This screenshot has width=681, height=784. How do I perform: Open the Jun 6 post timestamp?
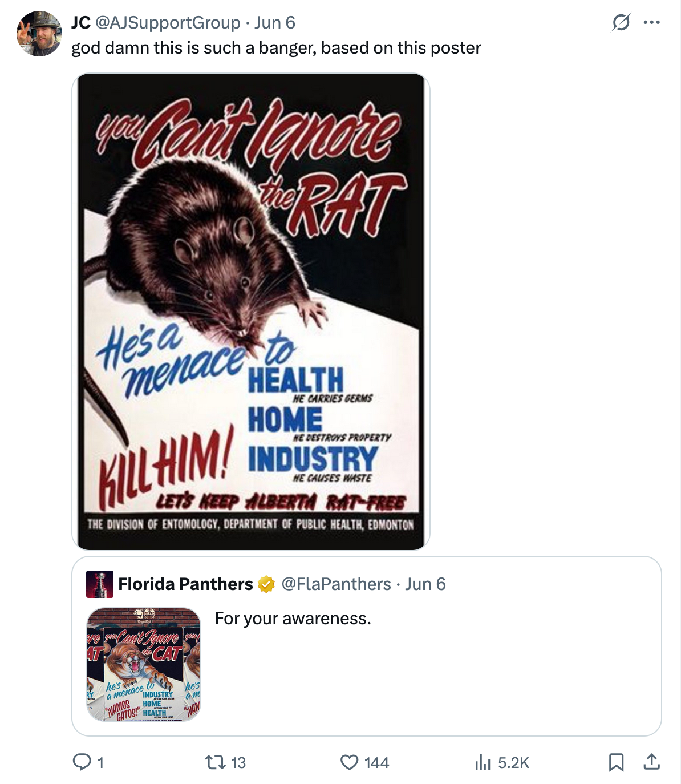tap(275, 23)
